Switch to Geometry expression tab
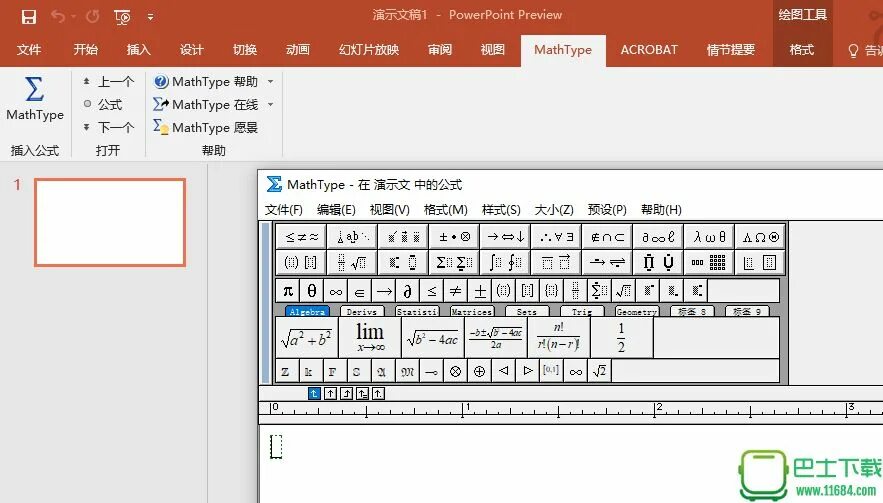 (x=636, y=311)
